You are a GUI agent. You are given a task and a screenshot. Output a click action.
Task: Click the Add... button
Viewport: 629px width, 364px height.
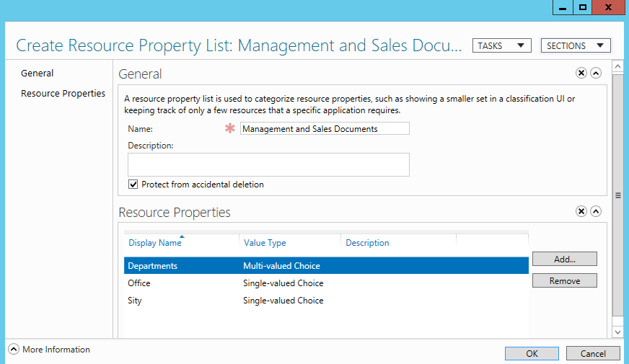point(564,259)
